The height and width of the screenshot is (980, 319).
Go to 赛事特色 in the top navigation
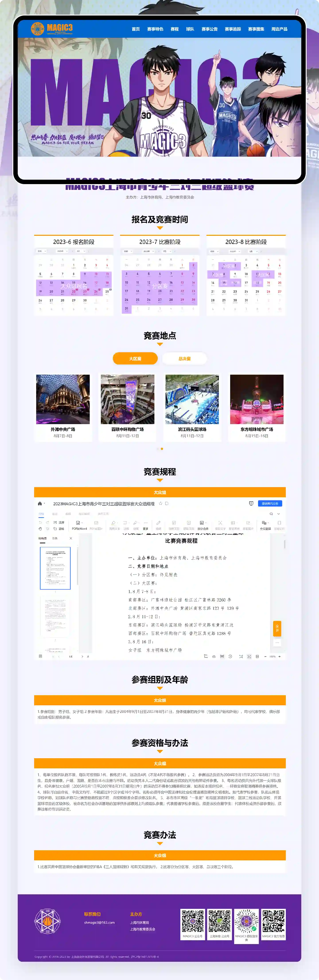pos(155,29)
